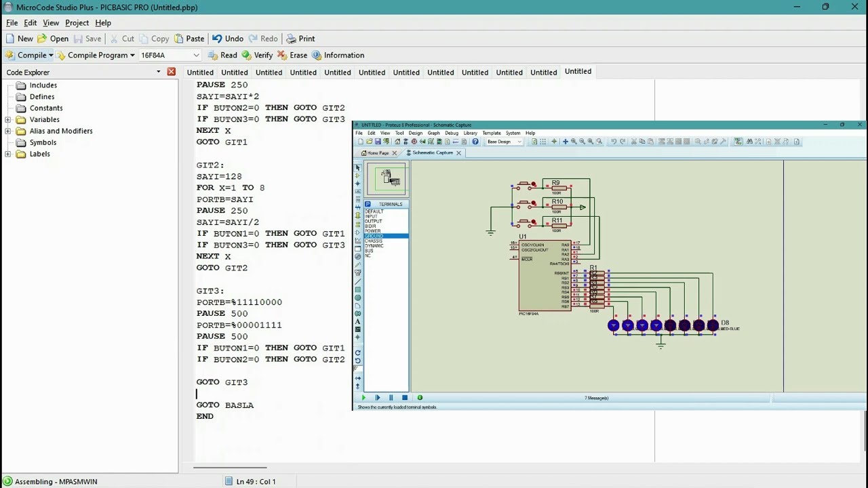The height and width of the screenshot is (488, 868).
Task: Expand the Labels tree node
Action: (x=8, y=155)
